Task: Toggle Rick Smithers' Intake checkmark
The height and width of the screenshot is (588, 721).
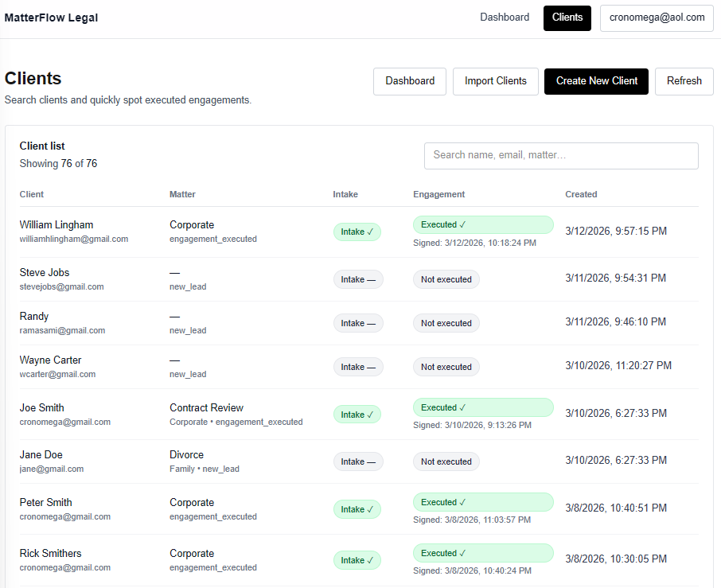Action: [x=357, y=560]
